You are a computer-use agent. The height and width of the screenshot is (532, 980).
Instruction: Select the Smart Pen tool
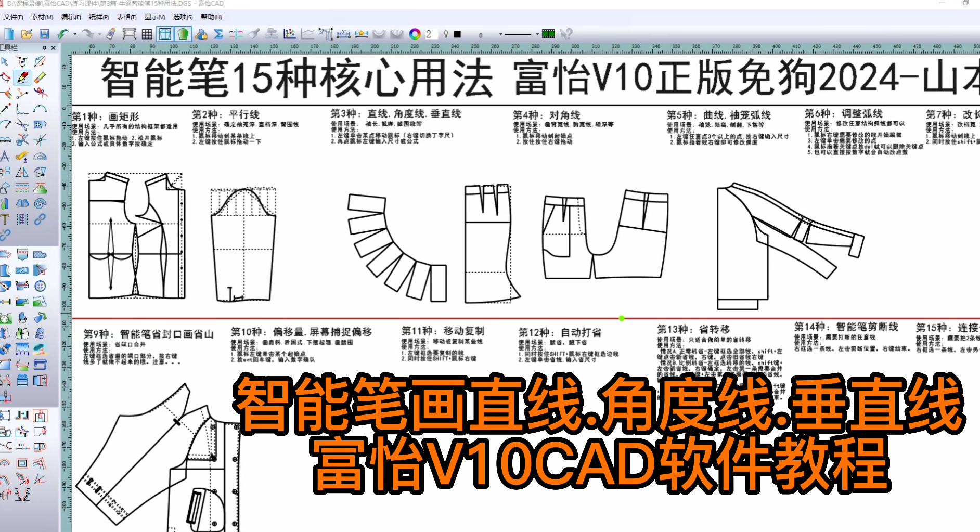[22, 77]
